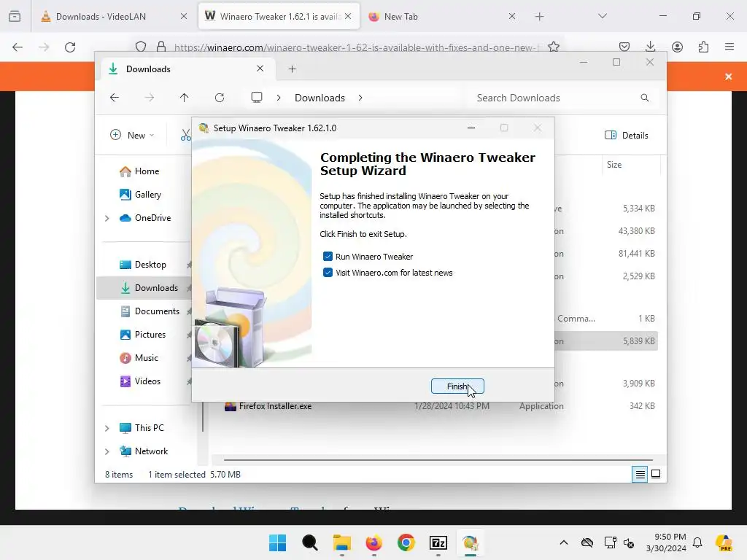The height and width of the screenshot is (560, 747).
Task: Show hidden system tray icons
Action: (x=564, y=542)
